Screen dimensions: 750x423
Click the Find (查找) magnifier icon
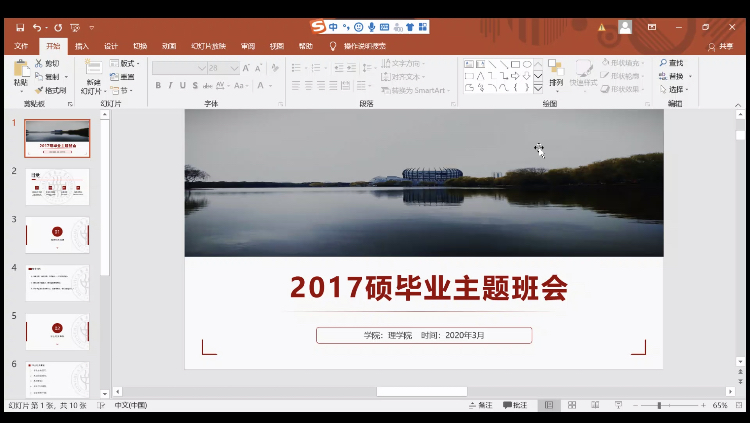click(664, 63)
